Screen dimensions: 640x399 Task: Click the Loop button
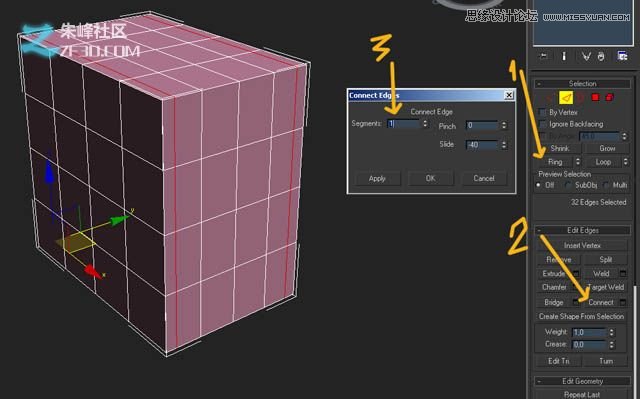[603, 162]
